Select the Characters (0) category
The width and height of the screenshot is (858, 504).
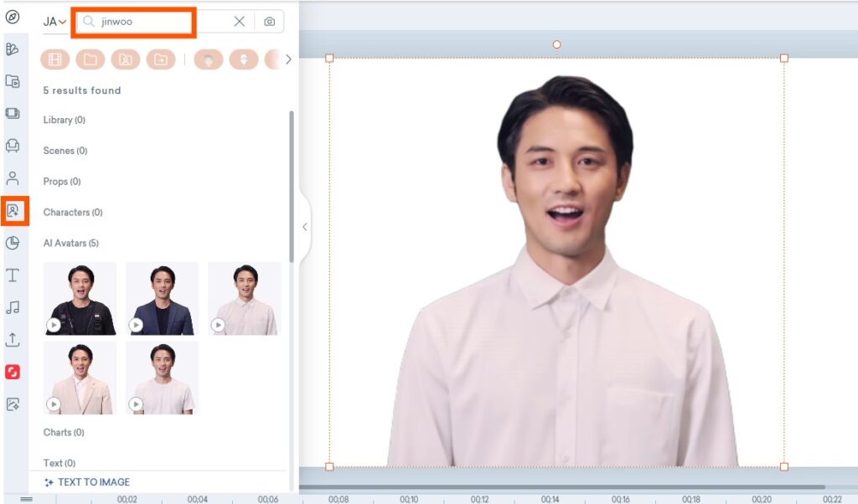72,213
